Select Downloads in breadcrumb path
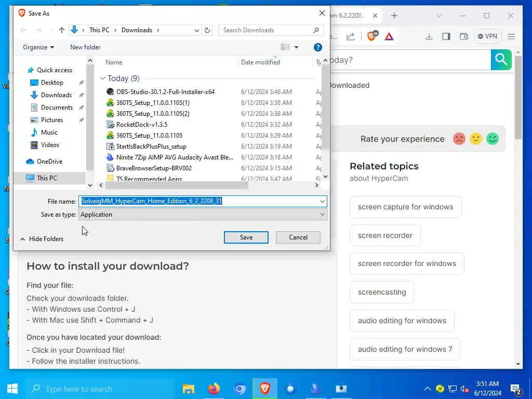Screen dimensions: 532x399 137,30
